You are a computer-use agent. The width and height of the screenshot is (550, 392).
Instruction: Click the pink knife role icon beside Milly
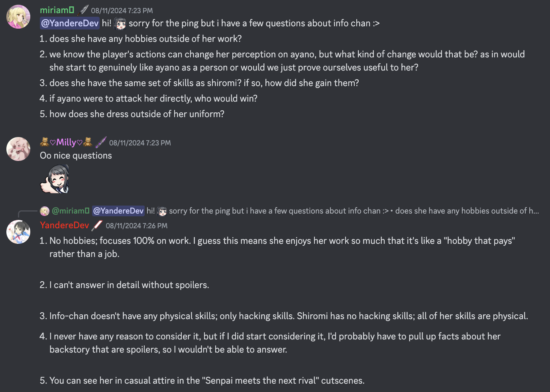[101, 142]
